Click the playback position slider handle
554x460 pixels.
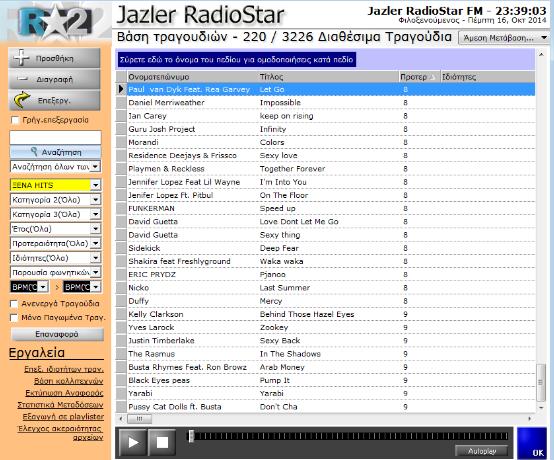[x=191, y=436]
